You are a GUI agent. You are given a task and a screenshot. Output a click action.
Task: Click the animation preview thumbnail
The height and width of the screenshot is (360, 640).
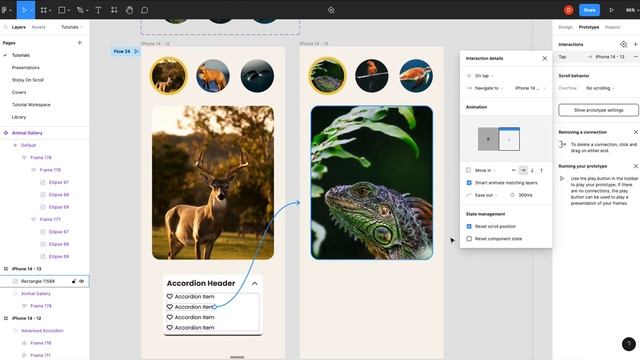[x=499, y=139]
